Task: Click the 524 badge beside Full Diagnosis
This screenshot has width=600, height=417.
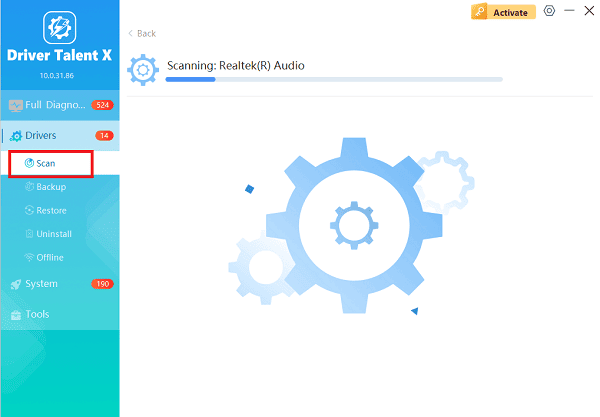Action: pyautogui.click(x=102, y=105)
